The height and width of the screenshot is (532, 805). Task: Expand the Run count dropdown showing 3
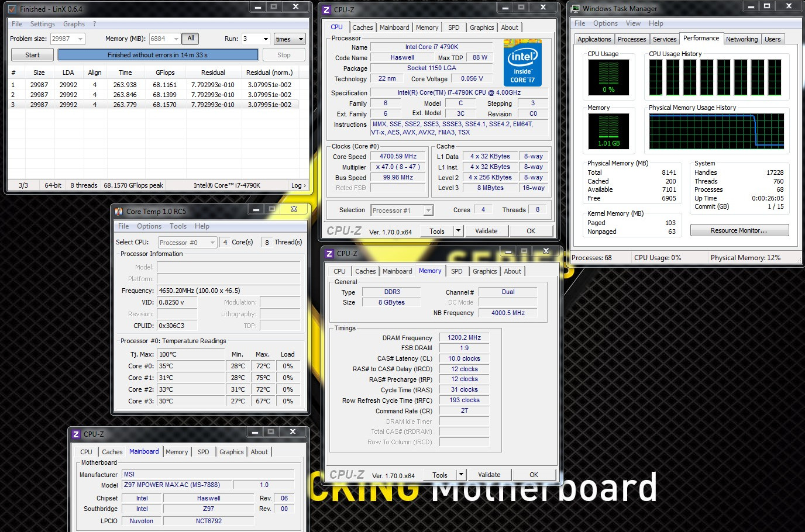tap(266, 39)
